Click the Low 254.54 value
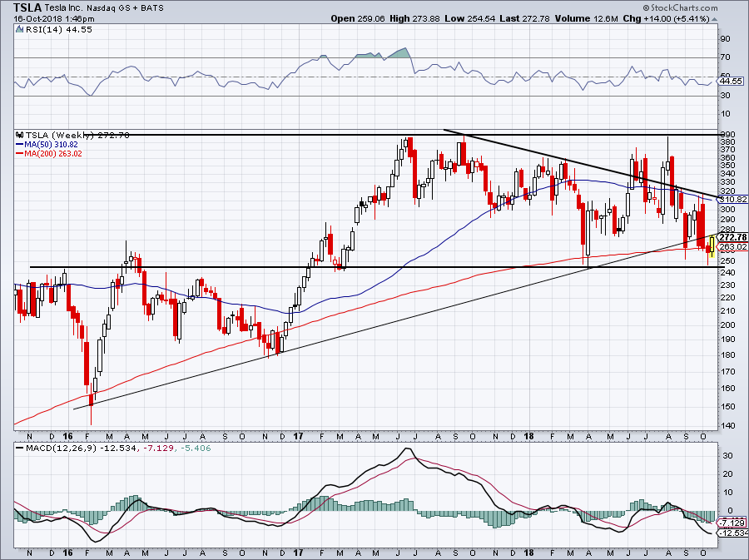This screenshot has height=560, width=749. (469, 18)
